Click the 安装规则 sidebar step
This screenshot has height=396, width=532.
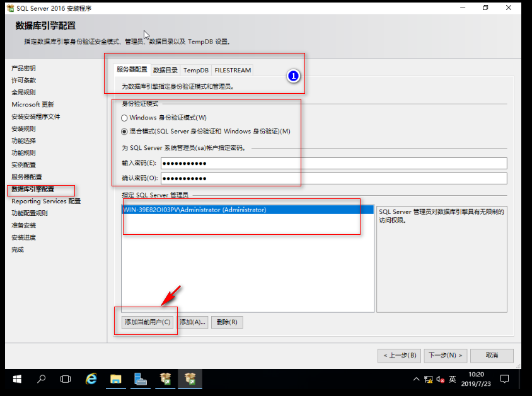[x=23, y=128]
